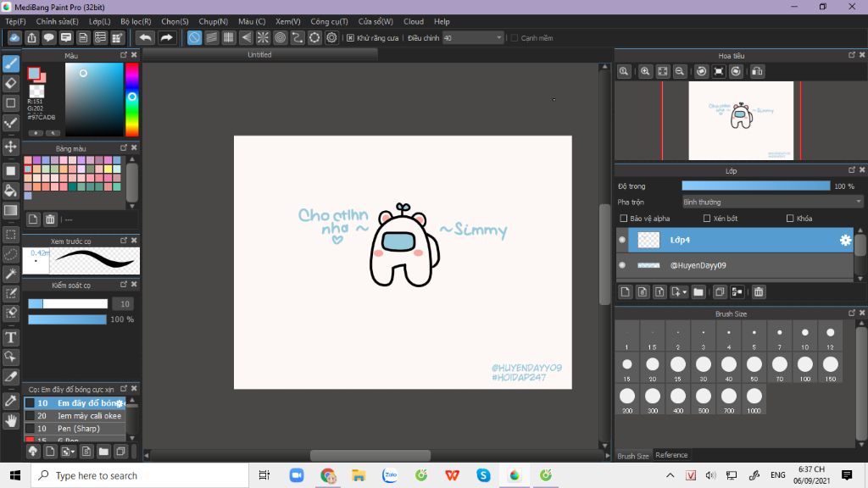Open the Lớp(L) menu

(x=100, y=21)
